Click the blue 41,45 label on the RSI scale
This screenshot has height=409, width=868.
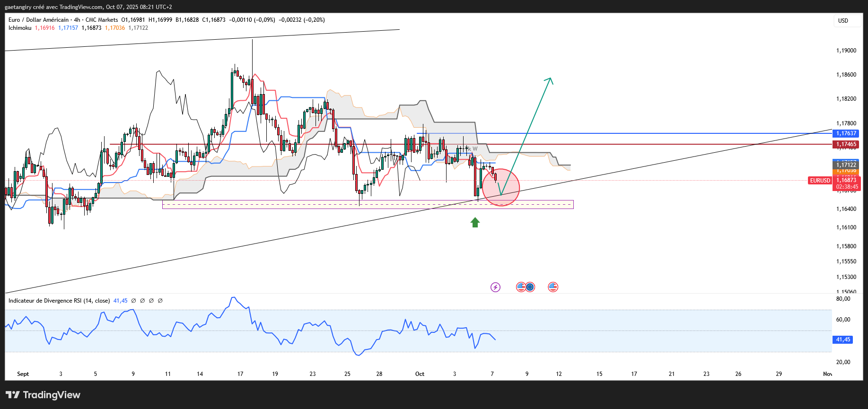pyautogui.click(x=842, y=339)
